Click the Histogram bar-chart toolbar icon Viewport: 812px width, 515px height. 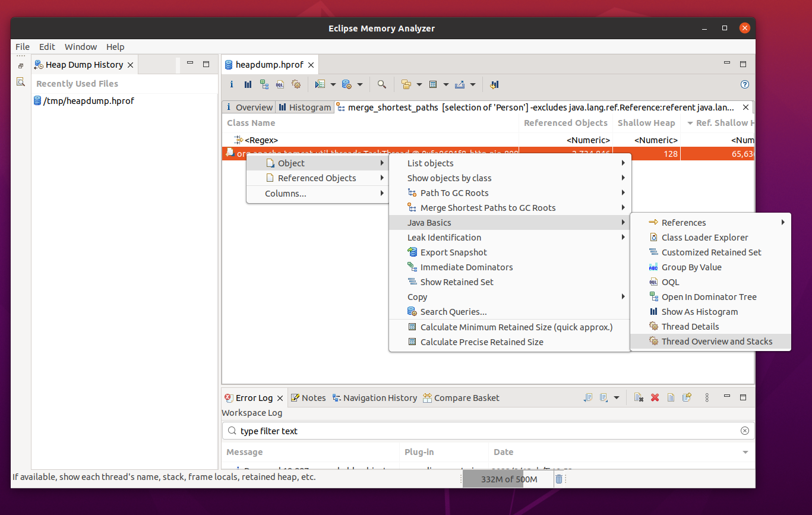(x=248, y=84)
